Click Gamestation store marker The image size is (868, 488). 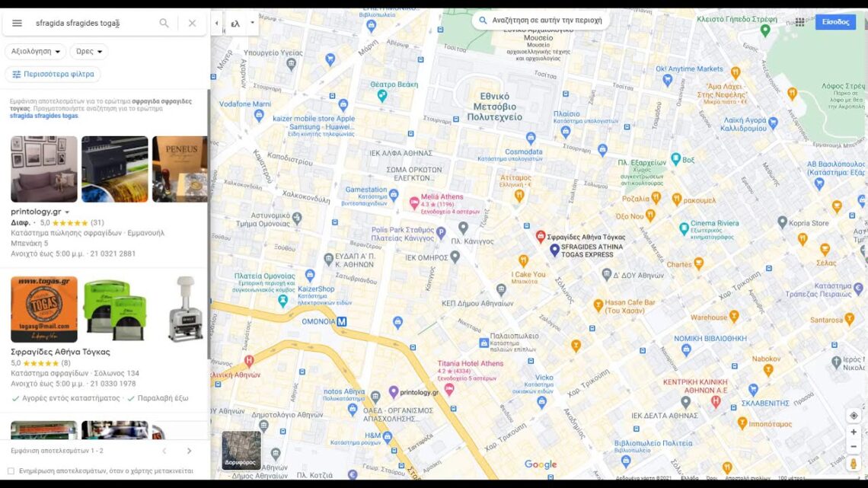394,194
